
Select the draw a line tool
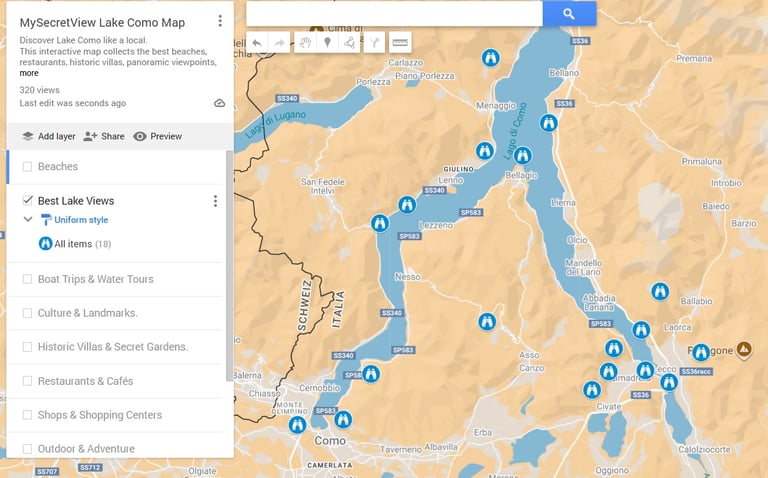pyautogui.click(x=349, y=43)
